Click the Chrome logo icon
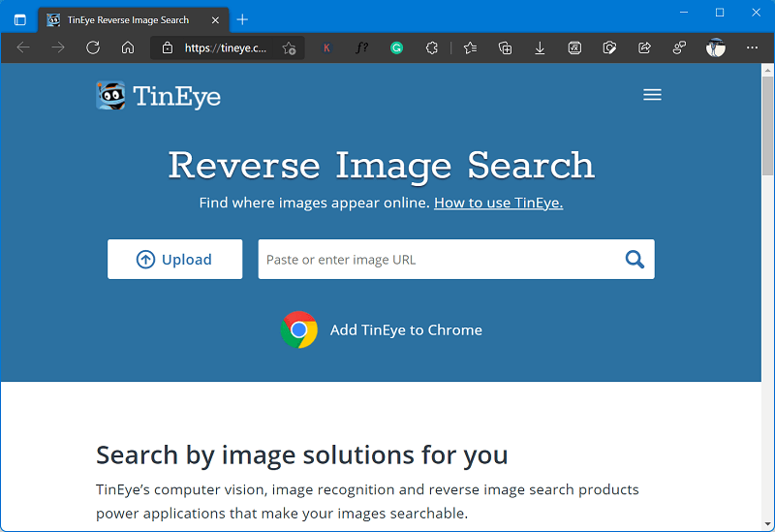 (298, 329)
